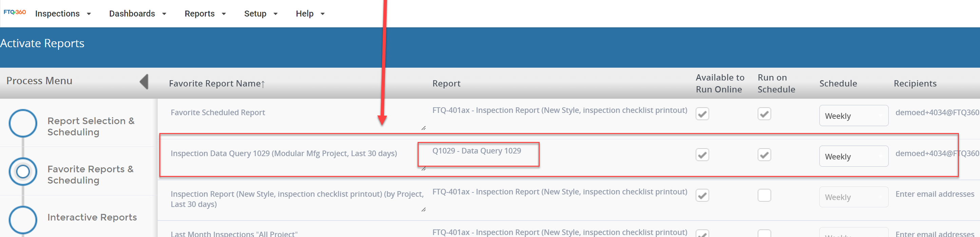The height and width of the screenshot is (237, 980).
Task: Click the Reports dropdown caret
Action: (x=224, y=14)
